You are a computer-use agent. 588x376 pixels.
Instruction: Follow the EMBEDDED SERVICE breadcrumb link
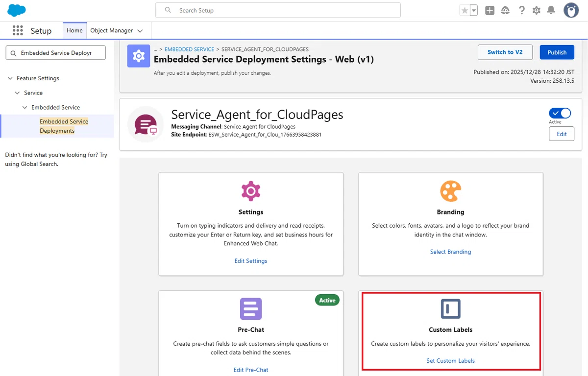click(189, 49)
